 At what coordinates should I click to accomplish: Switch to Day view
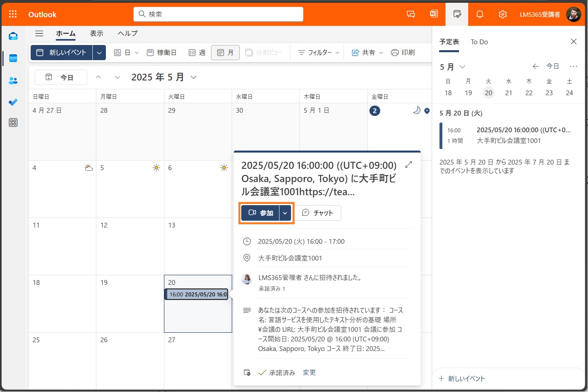[123, 53]
